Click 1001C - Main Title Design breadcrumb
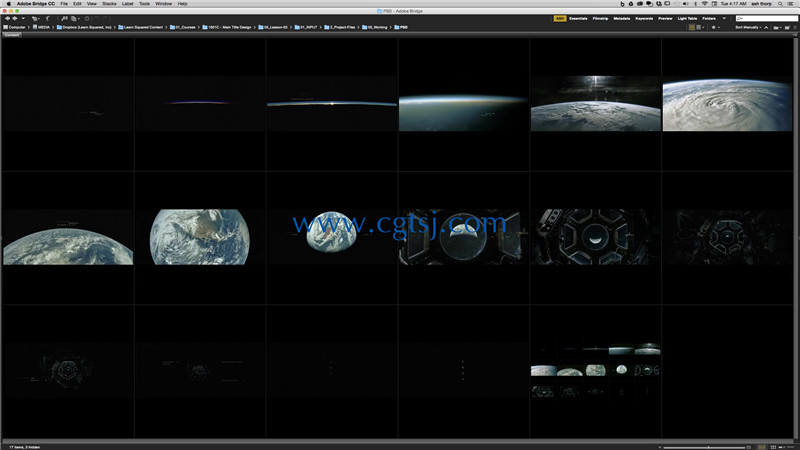800x450 pixels. (x=227, y=27)
